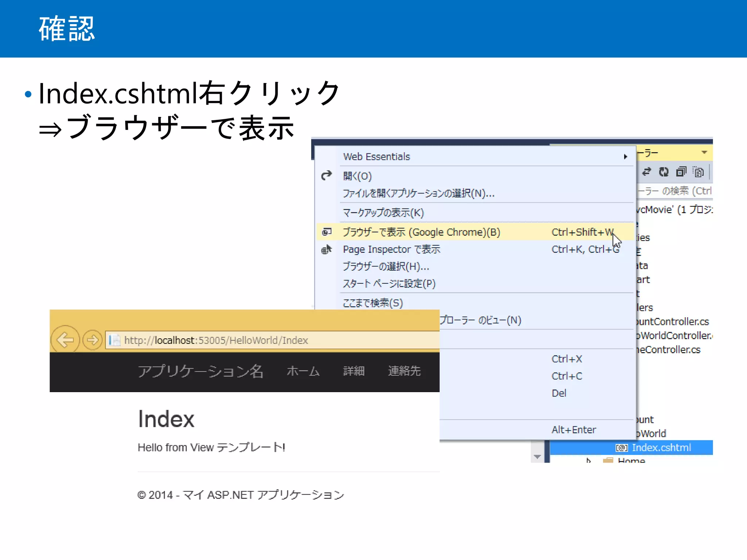Click the Ctrl+C copy menu row

537,376
